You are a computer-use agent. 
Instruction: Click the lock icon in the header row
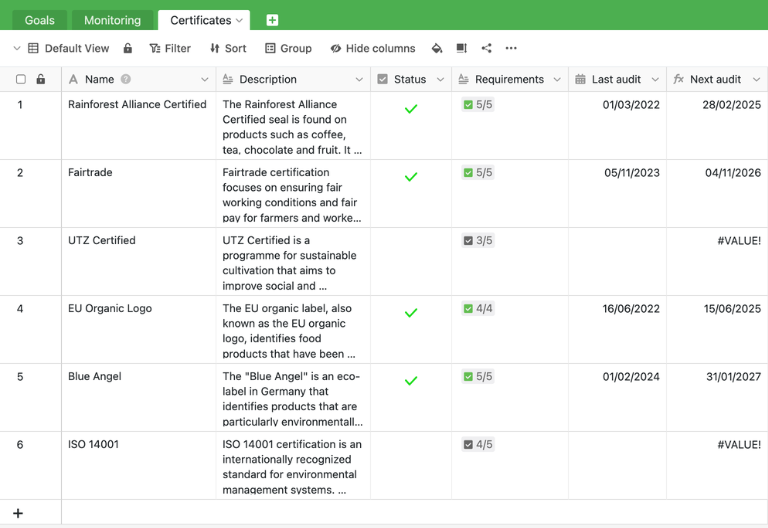[x=41, y=79]
